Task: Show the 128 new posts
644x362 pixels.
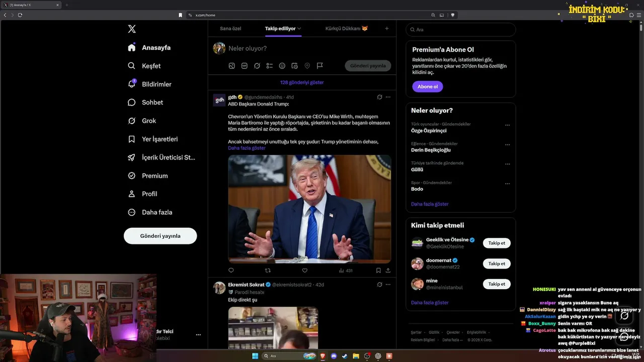Action: [x=302, y=82]
